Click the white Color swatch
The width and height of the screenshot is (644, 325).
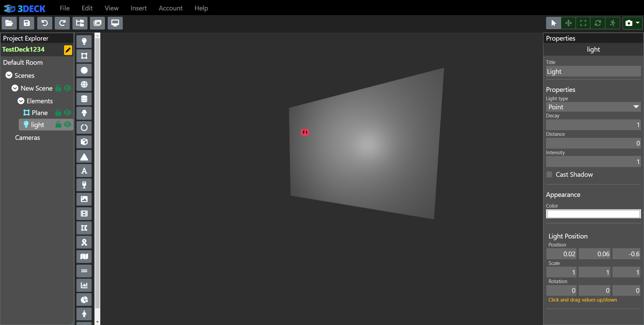click(593, 214)
